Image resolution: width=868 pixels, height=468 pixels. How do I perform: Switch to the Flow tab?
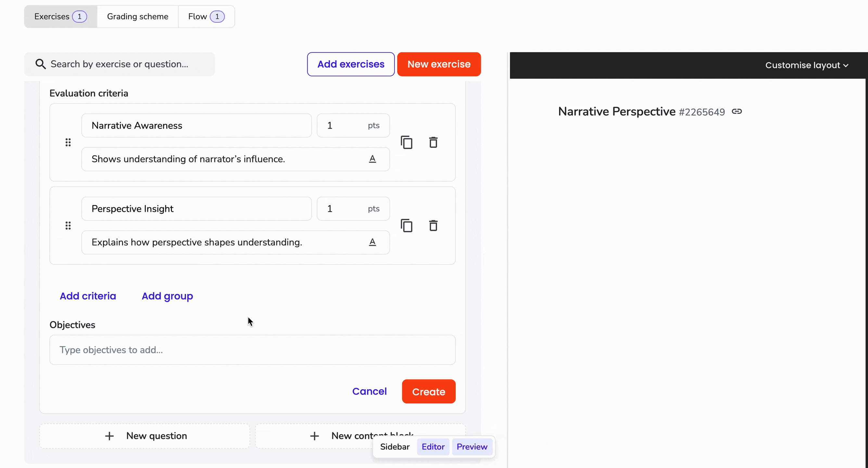(206, 17)
